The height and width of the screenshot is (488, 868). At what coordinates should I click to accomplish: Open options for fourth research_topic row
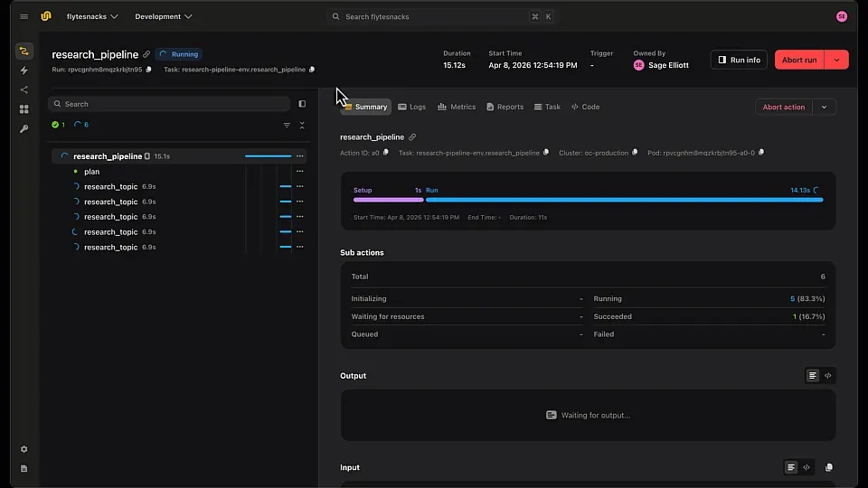[299, 232]
